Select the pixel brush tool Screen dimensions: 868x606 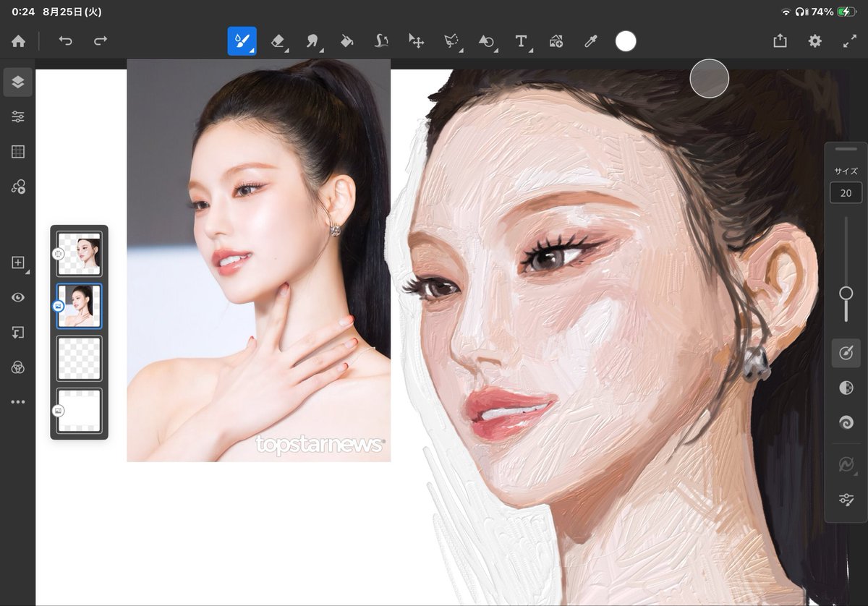click(242, 41)
